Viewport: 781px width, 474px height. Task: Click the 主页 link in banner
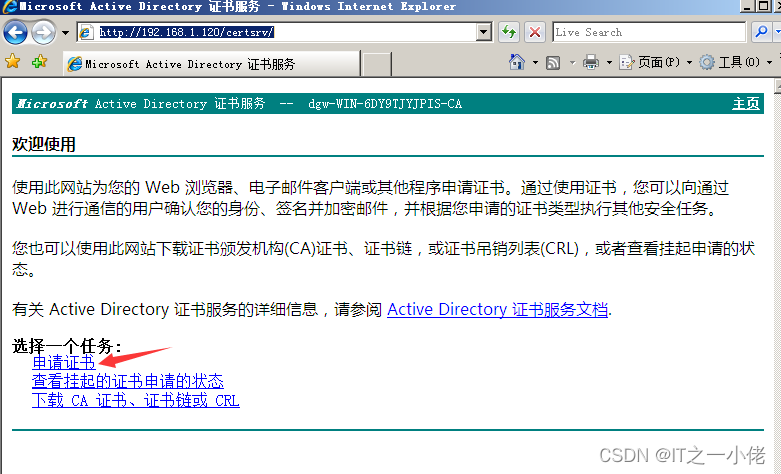[746, 104]
